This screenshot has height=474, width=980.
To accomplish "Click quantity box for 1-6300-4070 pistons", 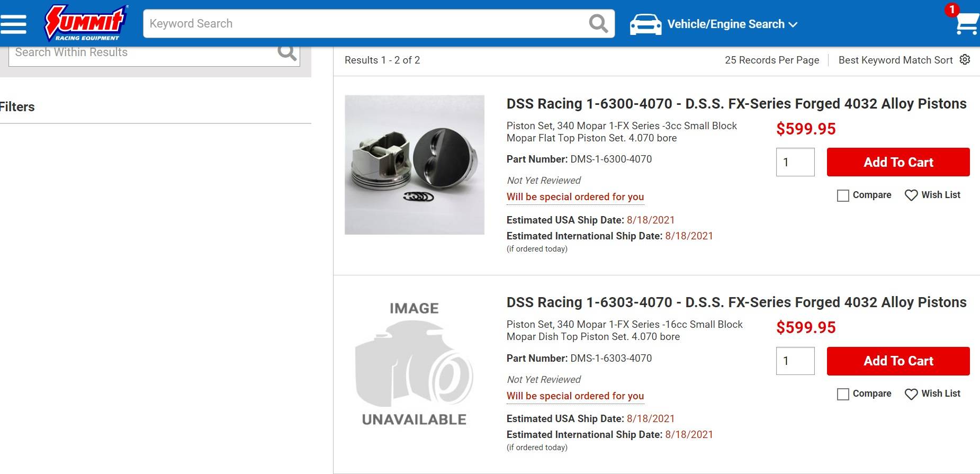I will [x=795, y=162].
